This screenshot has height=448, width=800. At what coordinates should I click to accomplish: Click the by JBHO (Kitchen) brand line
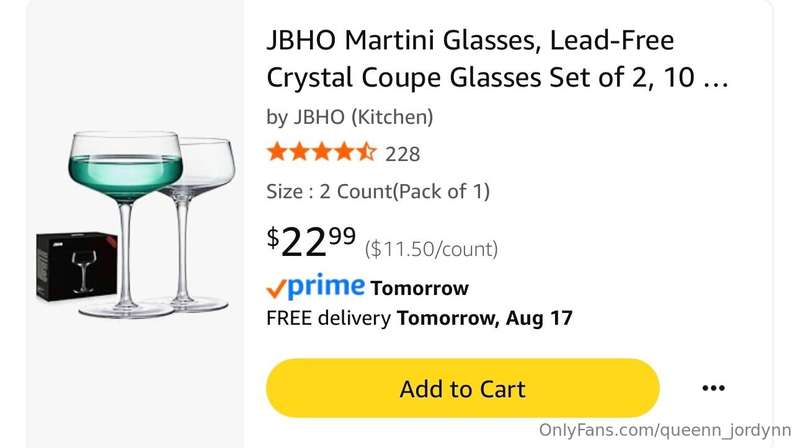click(350, 117)
